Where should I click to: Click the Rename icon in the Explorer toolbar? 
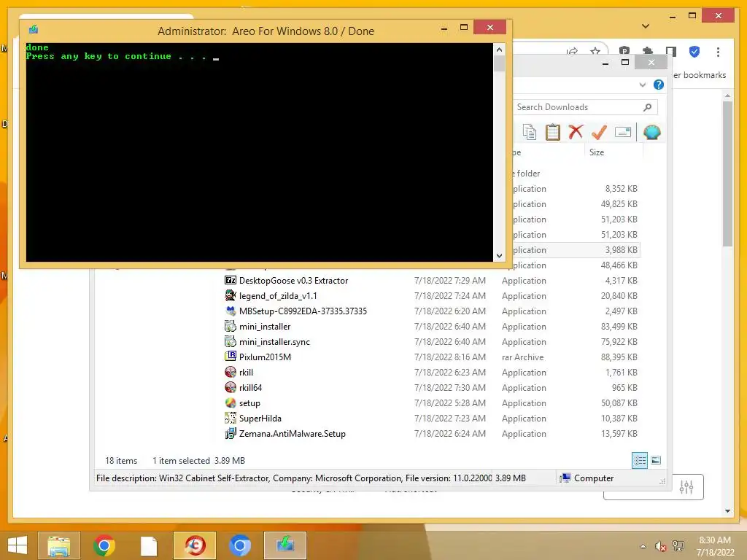point(623,132)
